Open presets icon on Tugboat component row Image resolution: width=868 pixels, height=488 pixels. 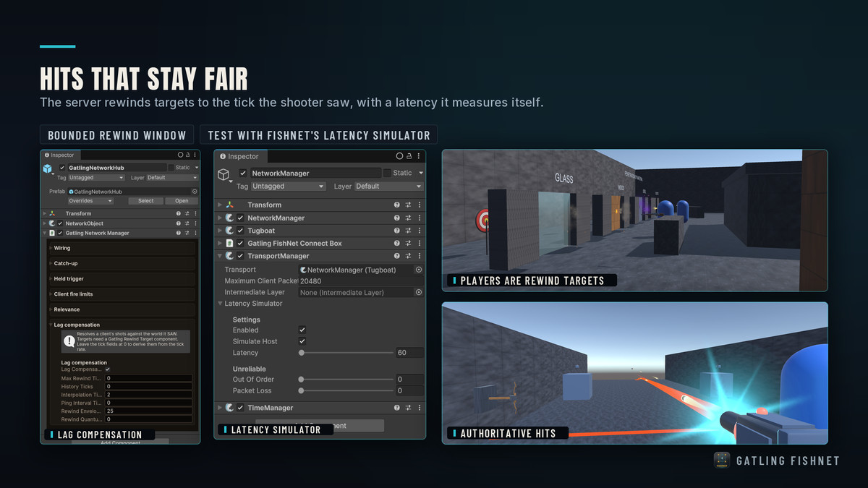[x=408, y=231]
